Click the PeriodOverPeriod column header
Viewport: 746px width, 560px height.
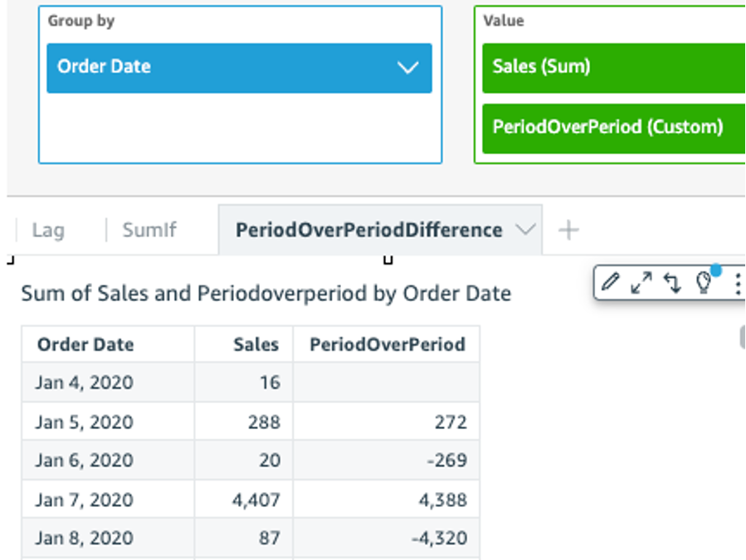pyautogui.click(x=388, y=344)
